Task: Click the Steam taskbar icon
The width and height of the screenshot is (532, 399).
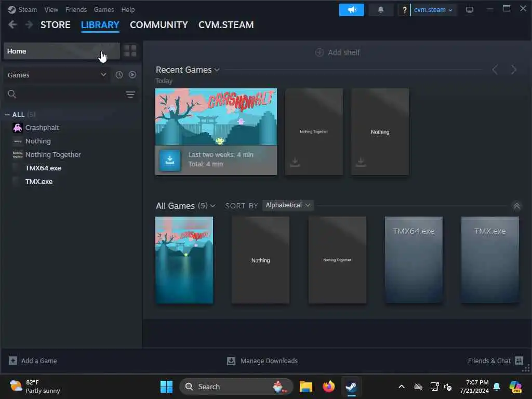Action: coord(351,387)
